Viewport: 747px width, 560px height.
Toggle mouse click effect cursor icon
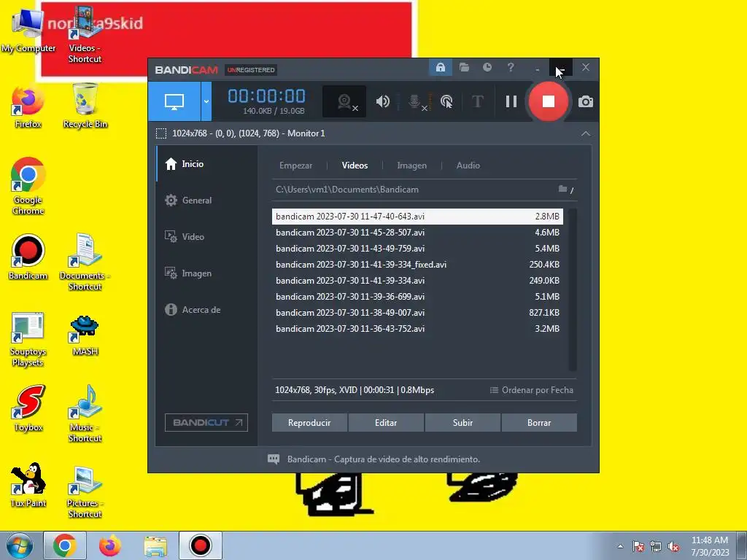(446, 101)
